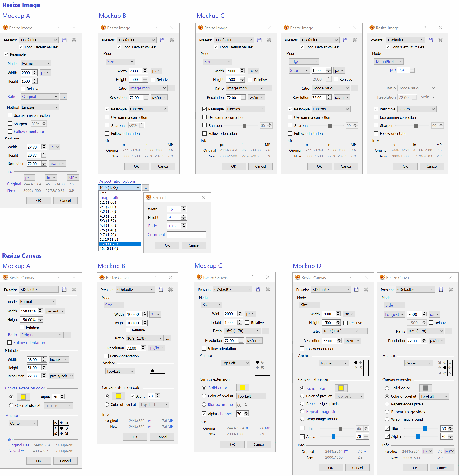Click up arrow in Resize Canvas Mockup A anchor grid
This screenshot has width=459, height=476.
(x=61, y=423)
